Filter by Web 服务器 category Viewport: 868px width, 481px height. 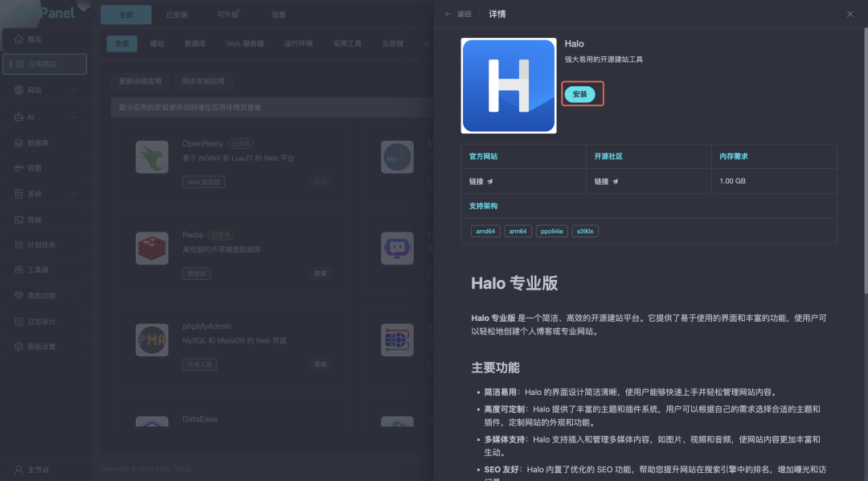click(x=245, y=43)
